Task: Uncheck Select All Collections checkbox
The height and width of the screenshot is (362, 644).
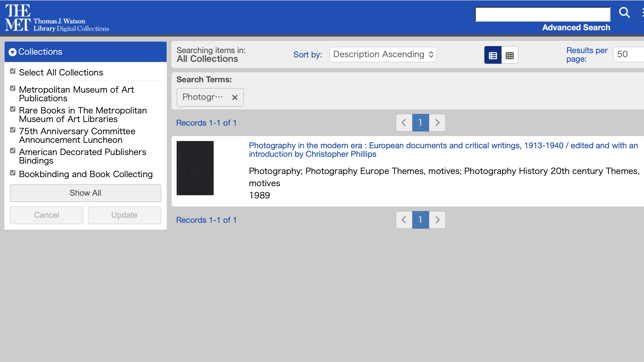Action: pyautogui.click(x=13, y=71)
